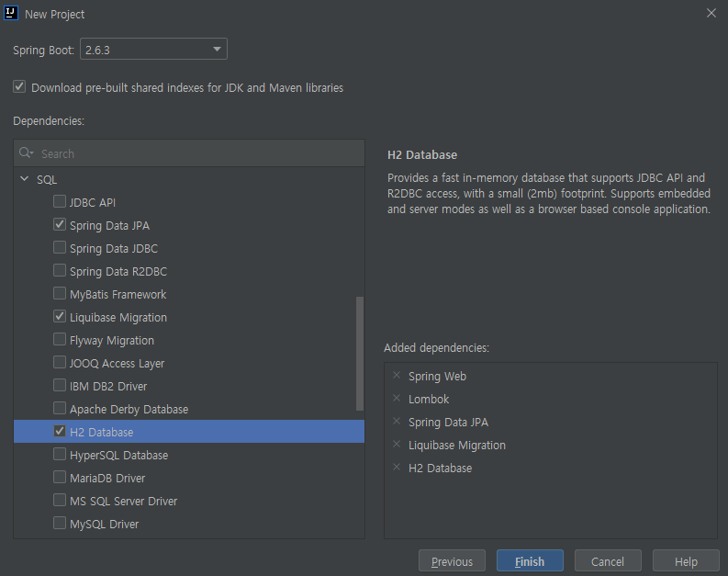Remove Spring Data JPA from added dependencies

[397, 422]
